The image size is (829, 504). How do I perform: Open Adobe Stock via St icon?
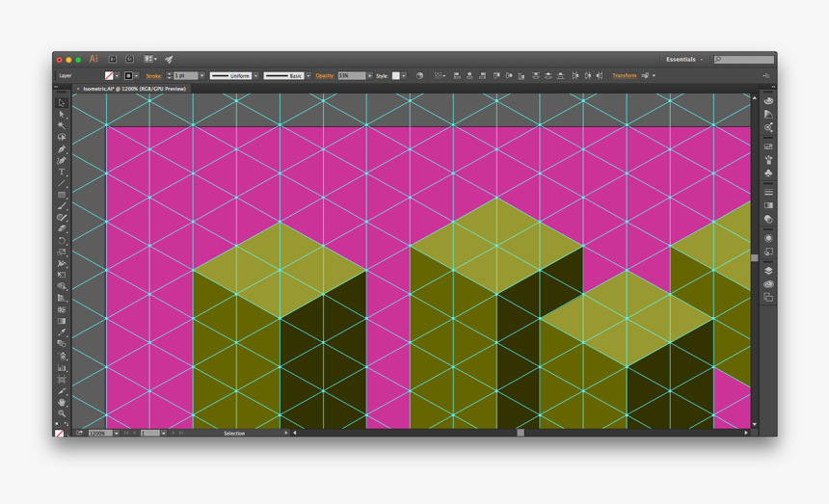[x=129, y=59]
